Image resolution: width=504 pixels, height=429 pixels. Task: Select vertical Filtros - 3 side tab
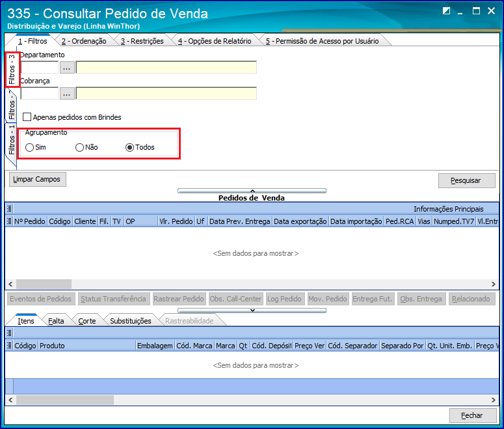(12, 70)
